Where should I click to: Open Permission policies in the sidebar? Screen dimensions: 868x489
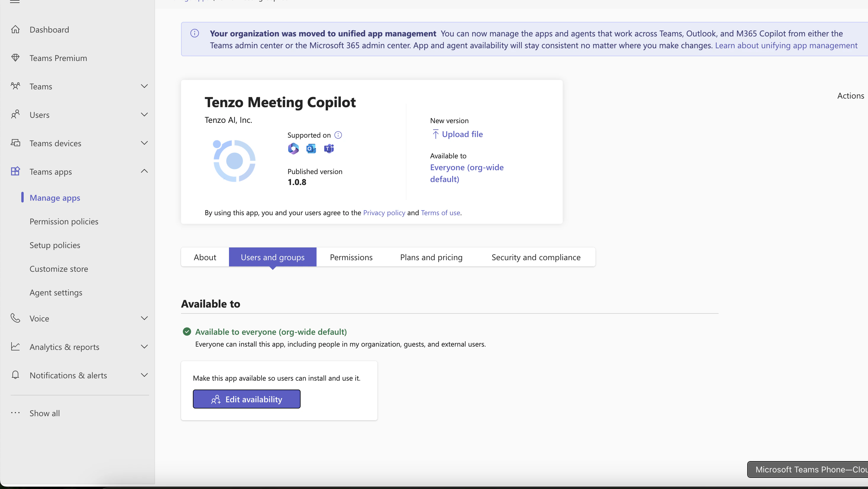(x=64, y=222)
